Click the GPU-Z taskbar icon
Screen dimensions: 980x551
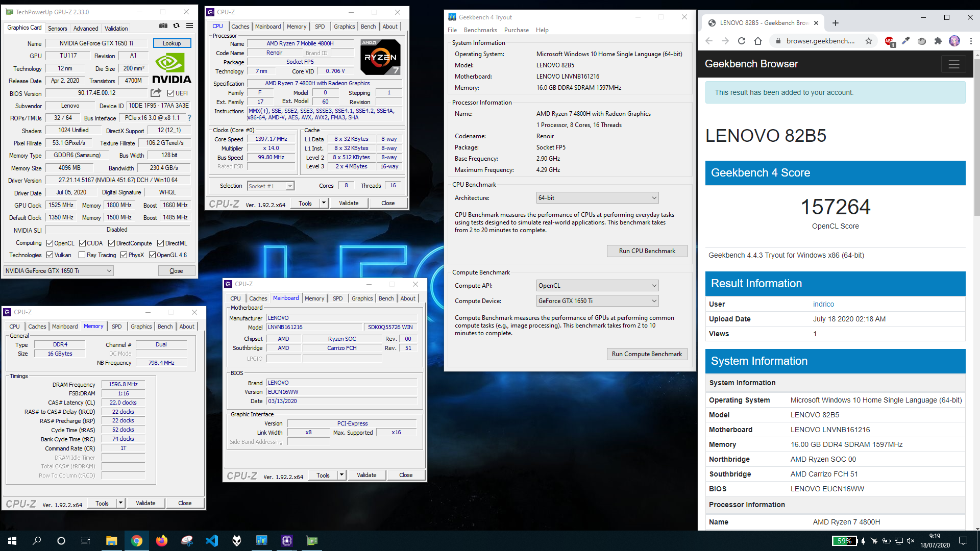[312, 541]
